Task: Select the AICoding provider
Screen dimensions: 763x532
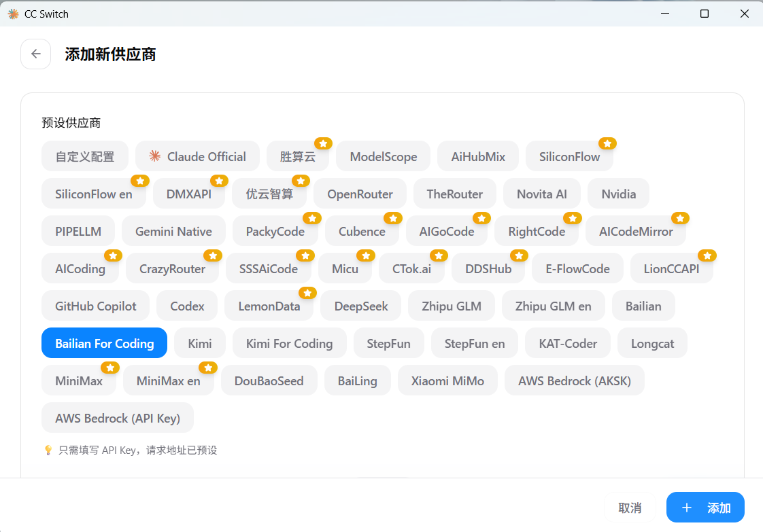Action: click(80, 269)
